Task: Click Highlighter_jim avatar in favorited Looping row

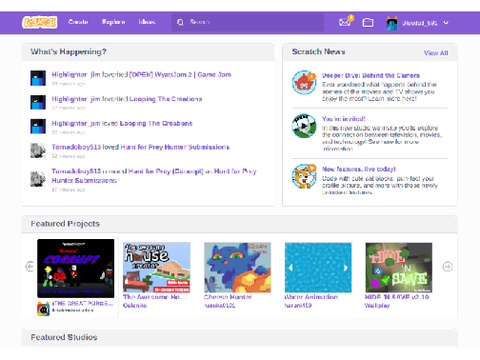Action: [38, 102]
